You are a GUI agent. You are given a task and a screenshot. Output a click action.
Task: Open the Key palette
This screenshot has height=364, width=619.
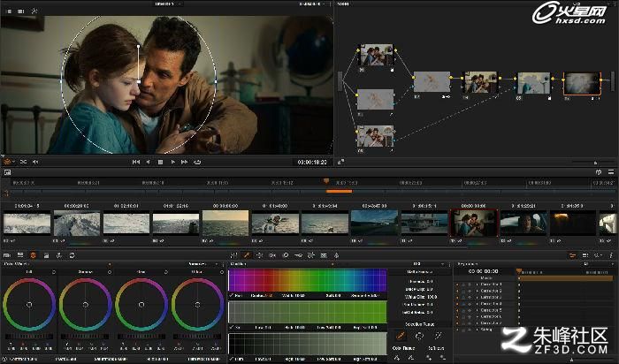coord(298,255)
